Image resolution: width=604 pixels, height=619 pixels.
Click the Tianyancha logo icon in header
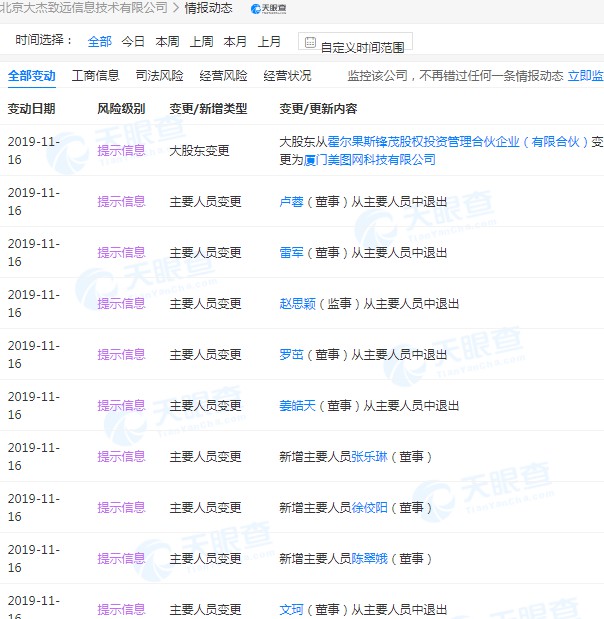[x=268, y=9]
